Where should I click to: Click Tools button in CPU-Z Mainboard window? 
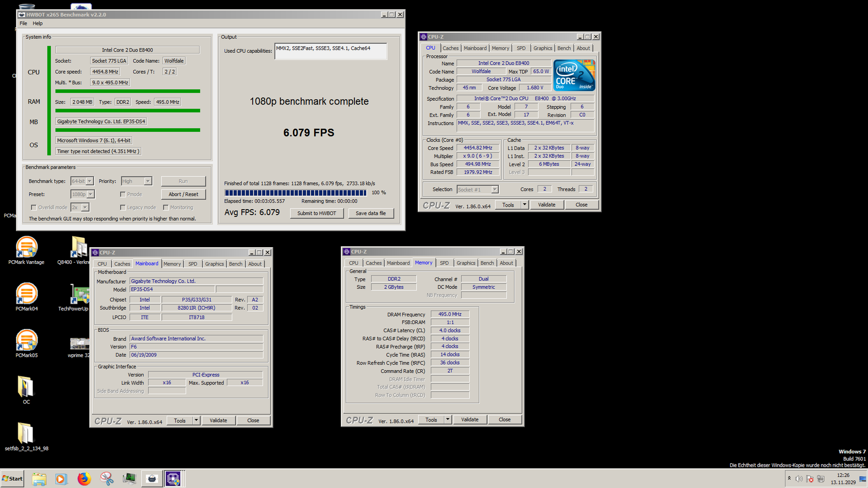[179, 421]
